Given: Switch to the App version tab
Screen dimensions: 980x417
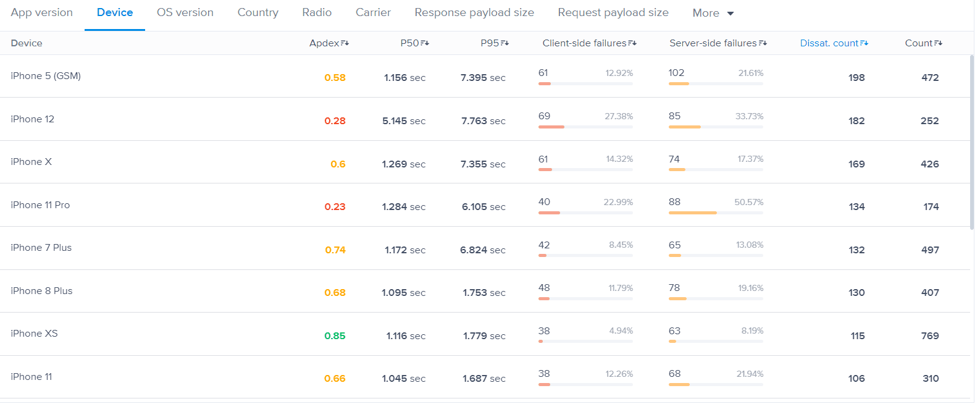Looking at the screenshot, I should pyautogui.click(x=42, y=12).
